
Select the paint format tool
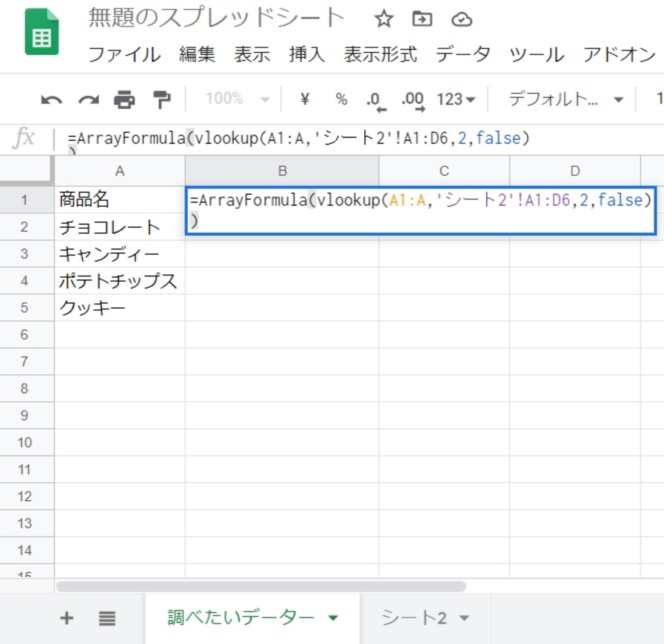coord(162,100)
